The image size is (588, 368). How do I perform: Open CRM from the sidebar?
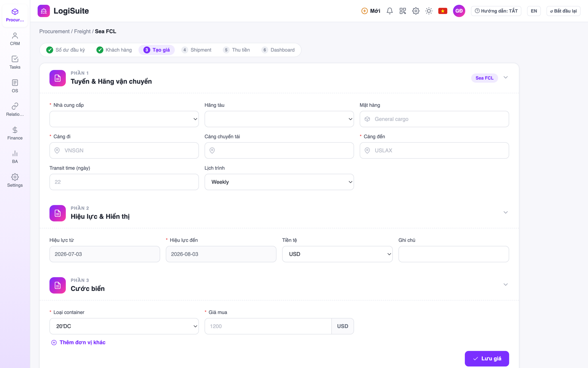[x=15, y=39]
